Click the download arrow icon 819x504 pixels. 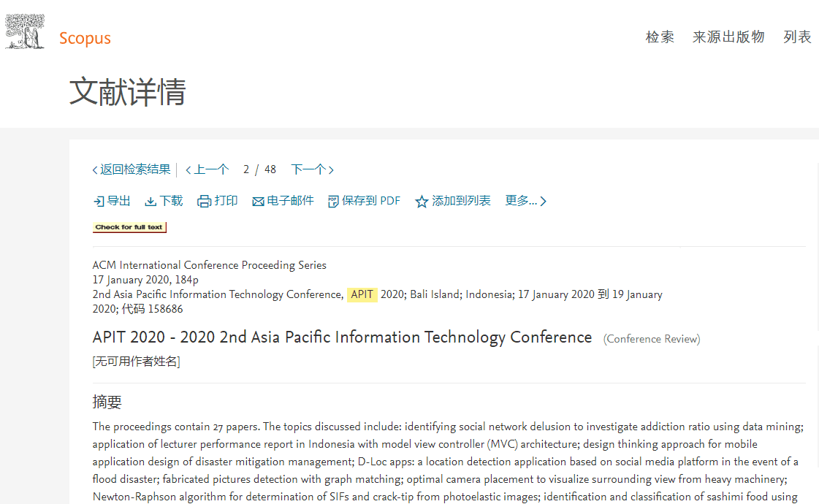tap(151, 202)
